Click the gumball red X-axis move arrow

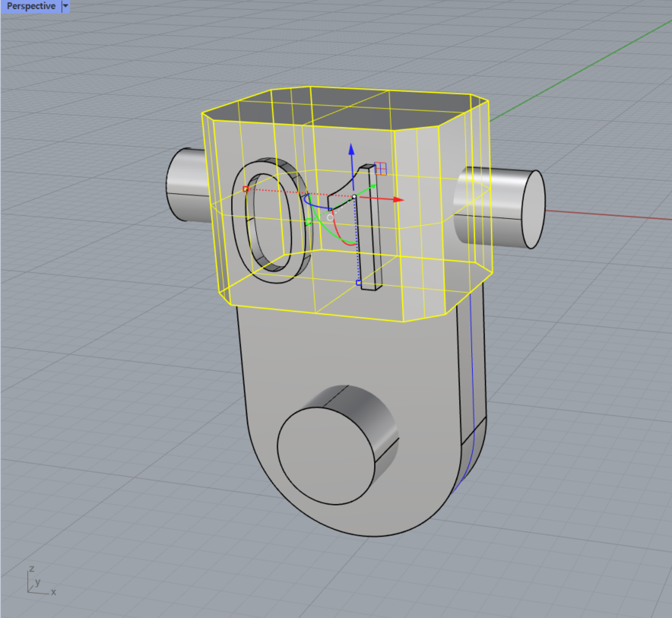coord(398,199)
